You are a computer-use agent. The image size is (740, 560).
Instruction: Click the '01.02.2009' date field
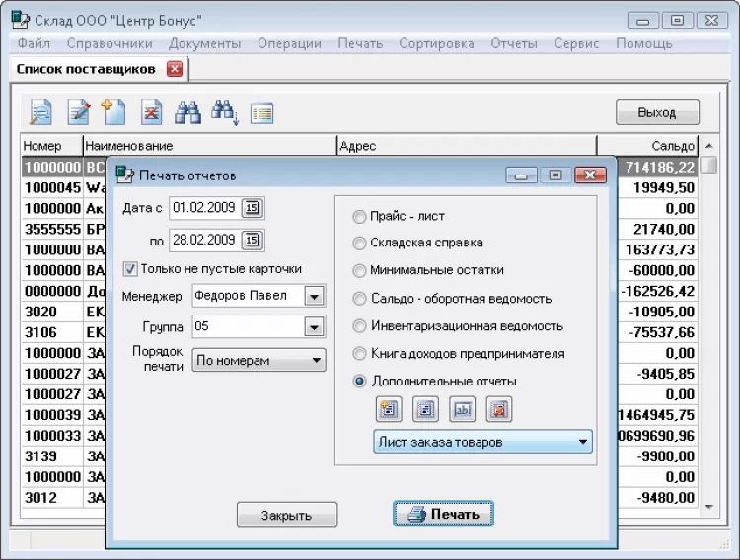coord(205,208)
